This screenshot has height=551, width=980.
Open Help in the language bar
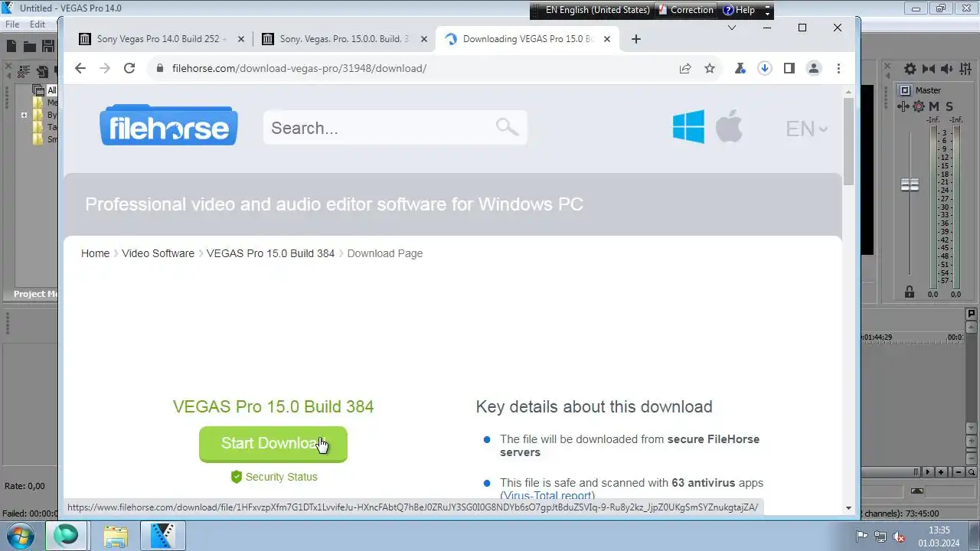click(x=739, y=10)
